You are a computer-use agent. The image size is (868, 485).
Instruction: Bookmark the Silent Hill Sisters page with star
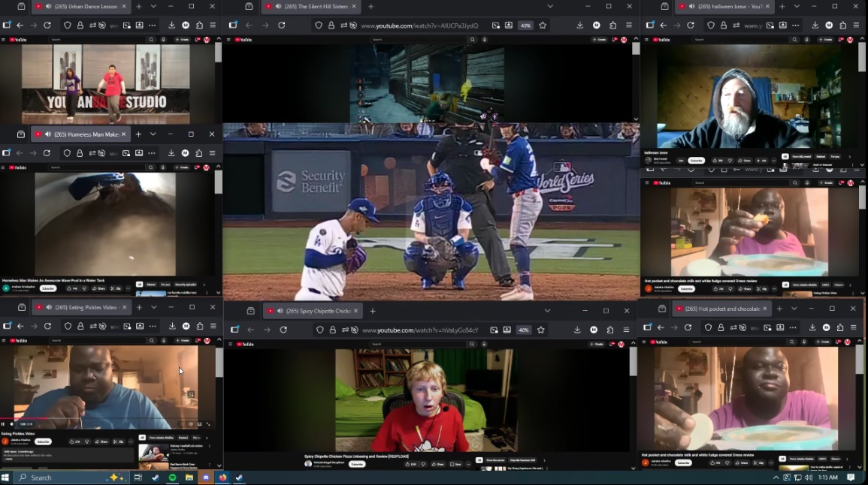[543, 25]
